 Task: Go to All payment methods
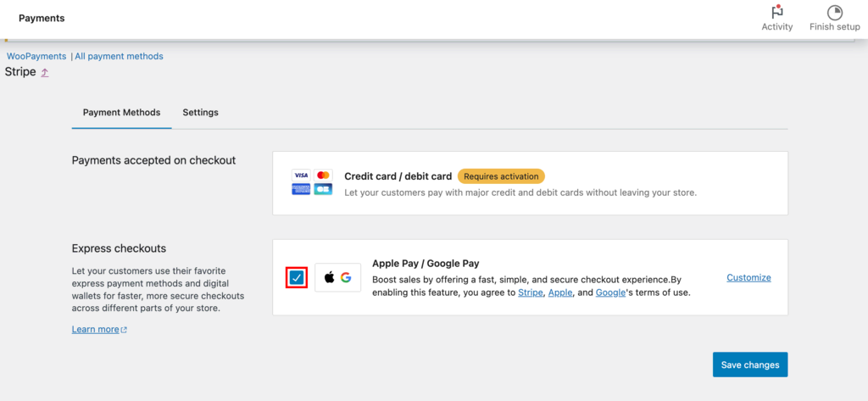[x=119, y=56]
